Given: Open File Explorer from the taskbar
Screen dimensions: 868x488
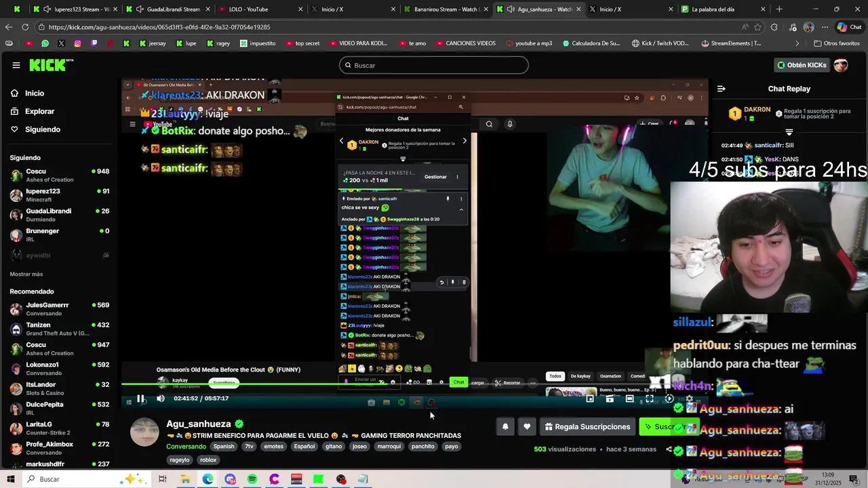Looking at the screenshot, I should (185, 479).
